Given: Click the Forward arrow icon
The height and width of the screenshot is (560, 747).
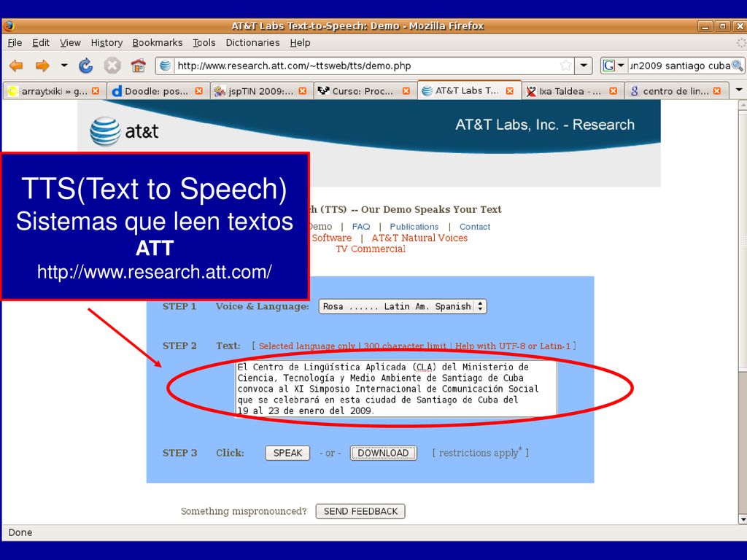Looking at the screenshot, I should tap(42, 65).
